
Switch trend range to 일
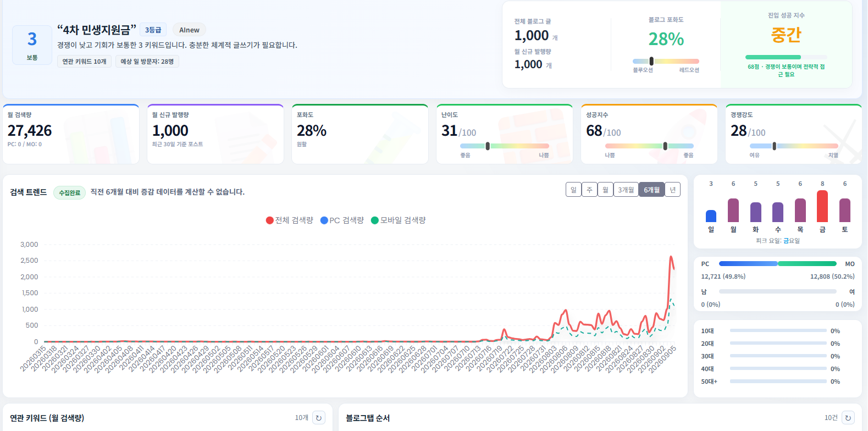(573, 190)
